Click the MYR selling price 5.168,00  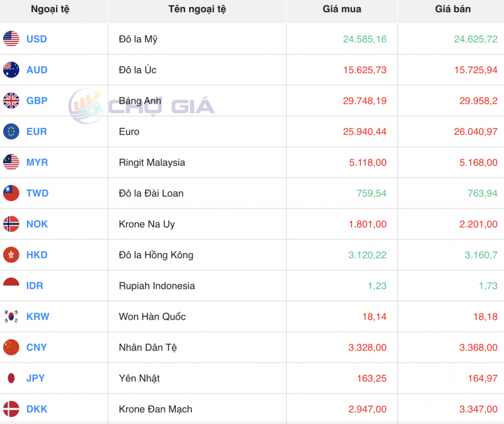pos(479,163)
